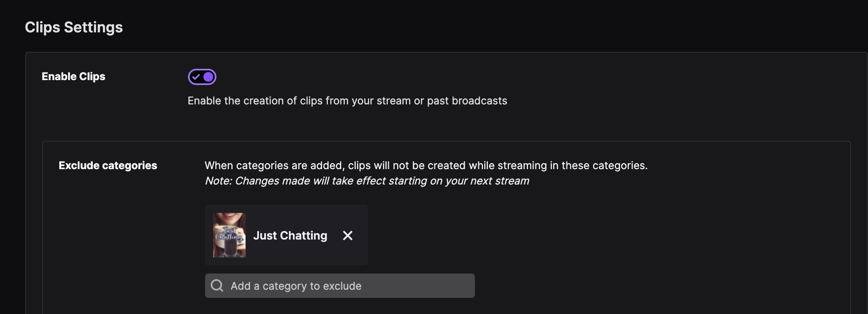The width and height of the screenshot is (868, 314).
Task: Click the text explaining excluded categories
Action: [x=426, y=165]
